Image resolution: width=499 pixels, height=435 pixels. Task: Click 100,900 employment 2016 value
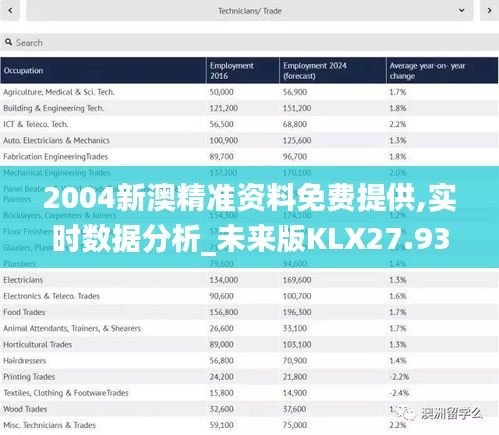point(224,140)
